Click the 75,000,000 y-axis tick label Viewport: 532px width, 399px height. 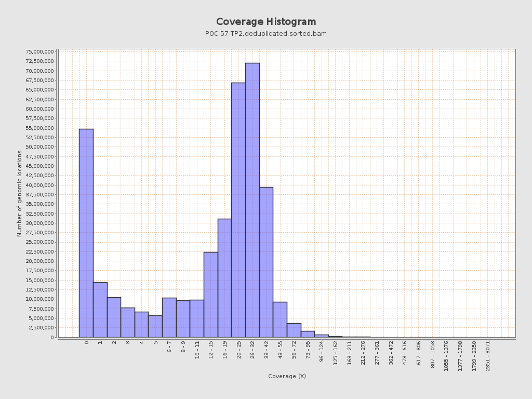click(39, 51)
